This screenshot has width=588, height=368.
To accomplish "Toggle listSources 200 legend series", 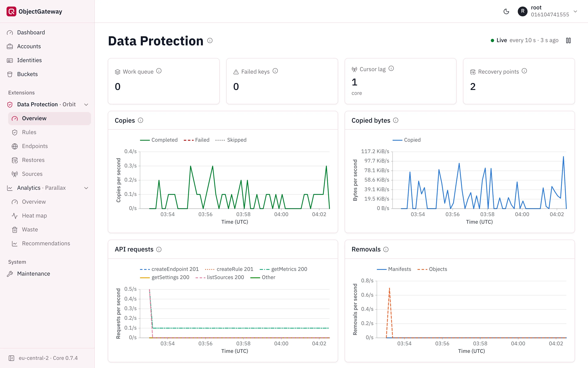I will pyautogui.click(x=220, y=277).
